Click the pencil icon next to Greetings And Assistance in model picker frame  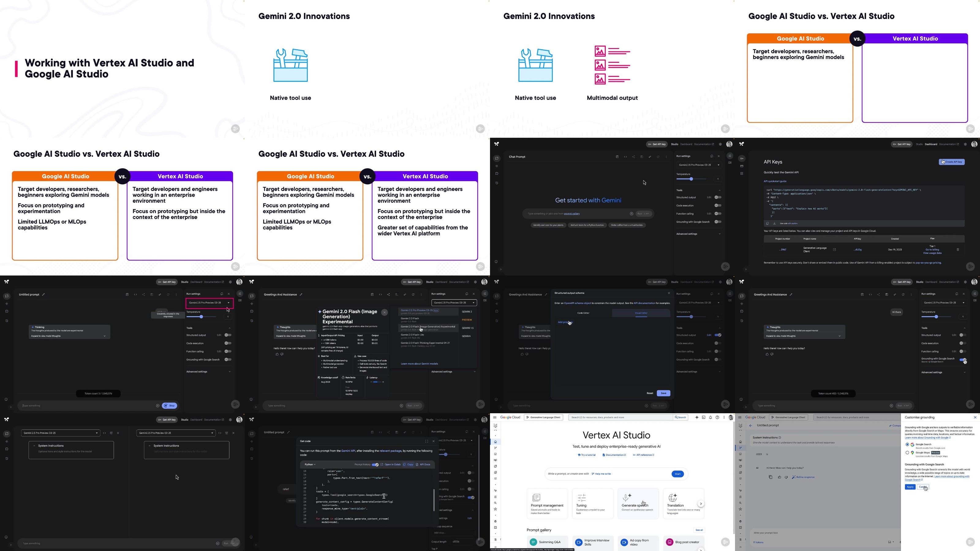(301, 294)
